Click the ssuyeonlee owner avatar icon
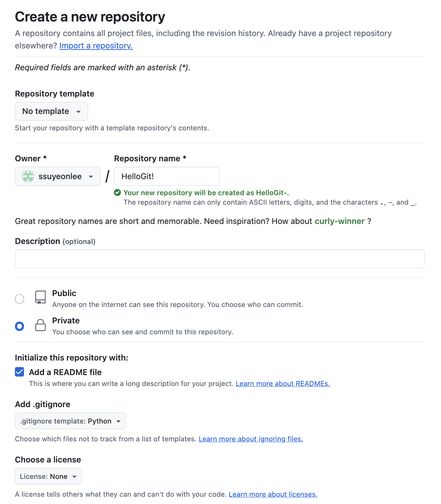Image resolution: width=441 pixels, height=504 pixels. pos(28,176)
